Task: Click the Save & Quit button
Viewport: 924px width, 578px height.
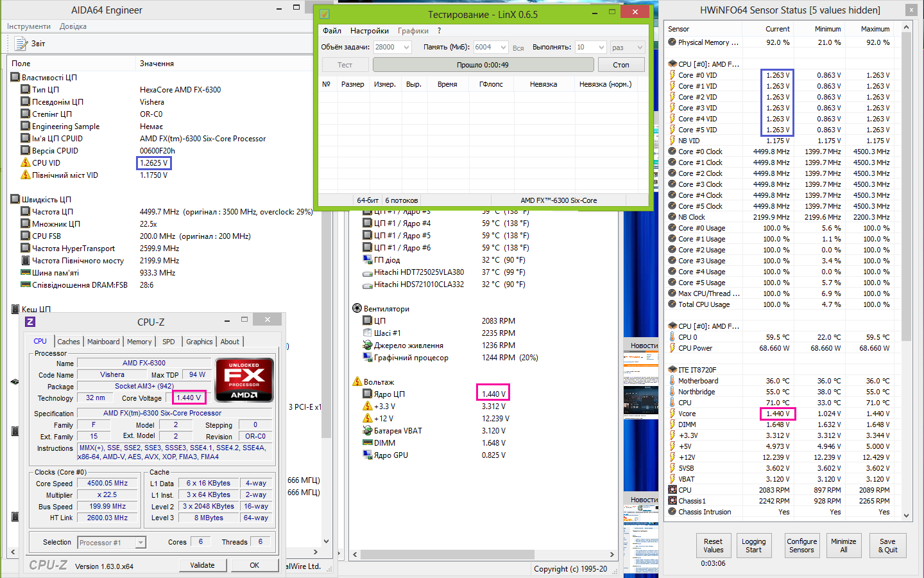Action: (887, 545)
